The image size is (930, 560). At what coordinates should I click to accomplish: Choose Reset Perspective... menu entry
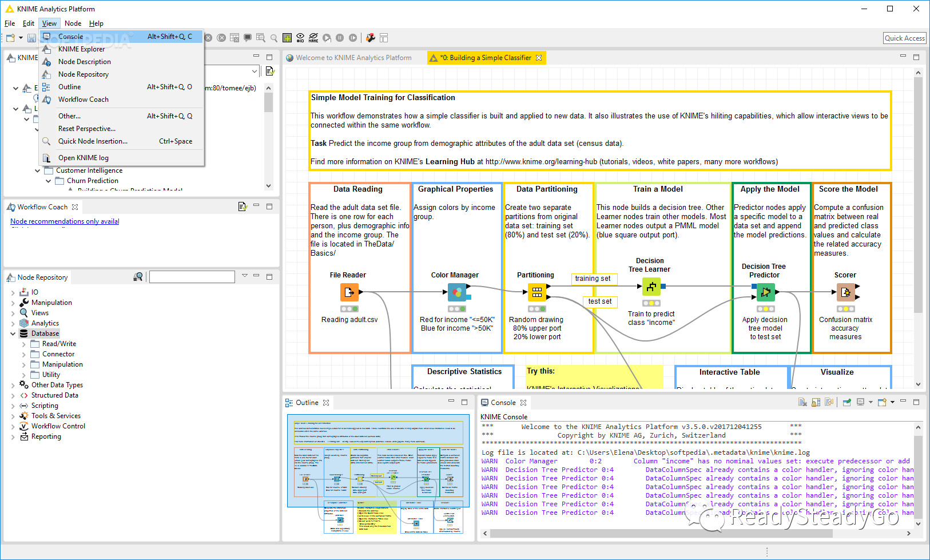[121, 129]
